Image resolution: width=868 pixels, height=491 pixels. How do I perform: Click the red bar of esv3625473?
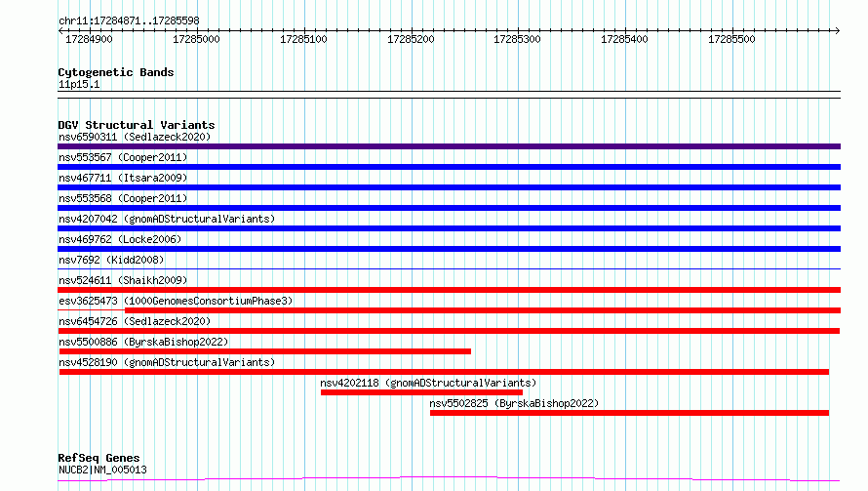(x=483, y=310)
